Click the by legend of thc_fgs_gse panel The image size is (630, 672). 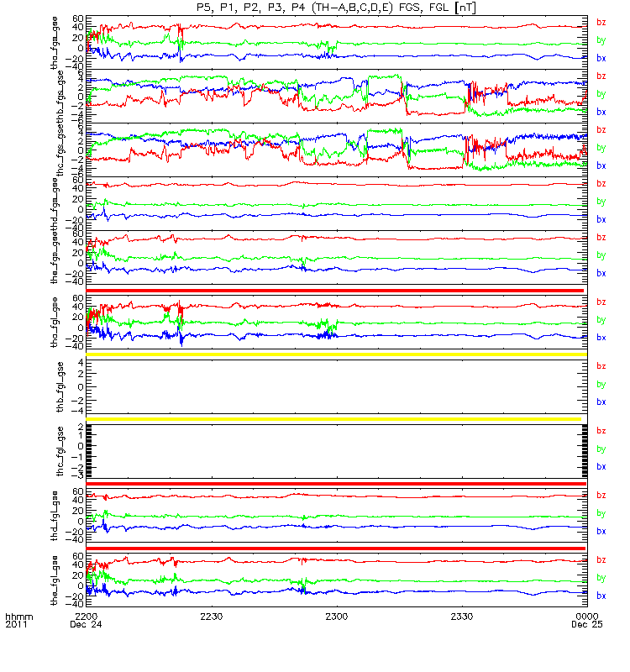tap(601, 148)
